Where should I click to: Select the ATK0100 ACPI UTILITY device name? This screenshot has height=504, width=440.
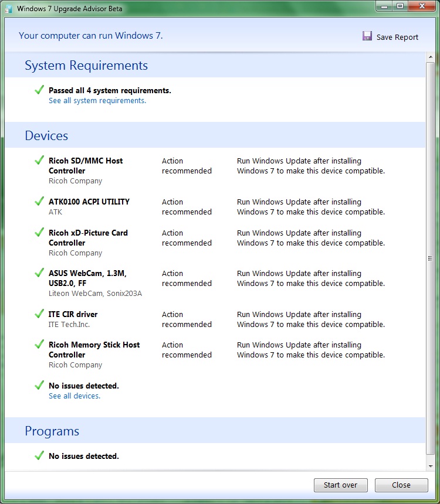click(89, 202)
